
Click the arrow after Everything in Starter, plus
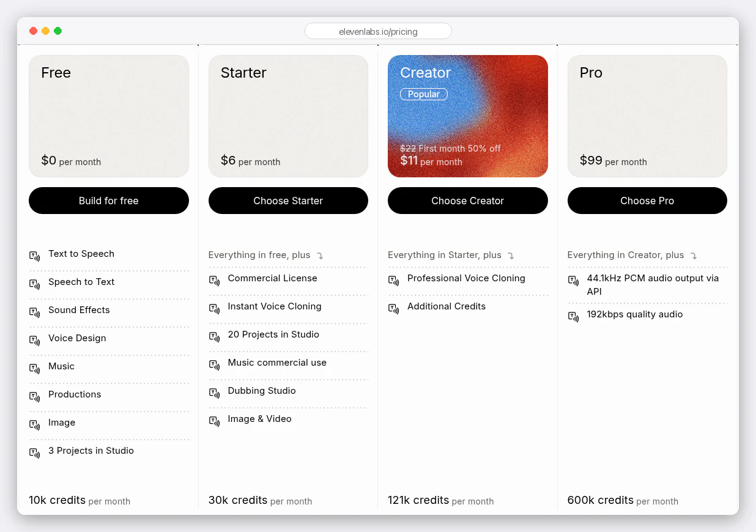(x=511, y=256)
